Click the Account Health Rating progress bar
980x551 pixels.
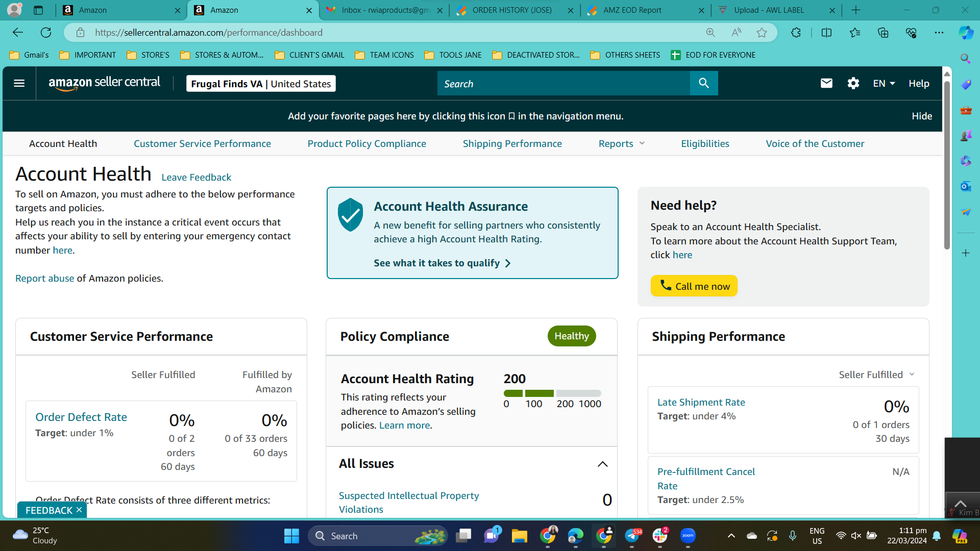[552, 393]
